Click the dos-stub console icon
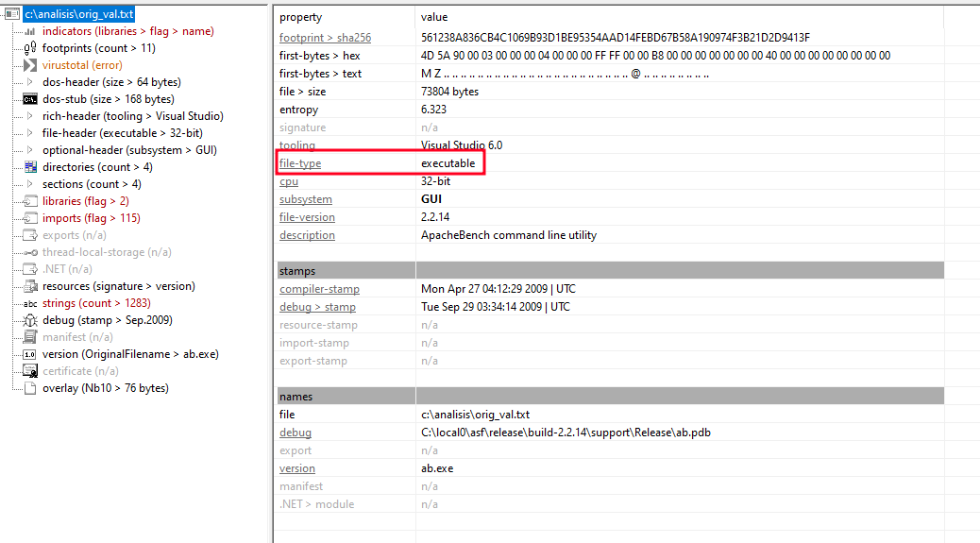The height and width of the screenshot is (543, 980). [x=29, y=99]
